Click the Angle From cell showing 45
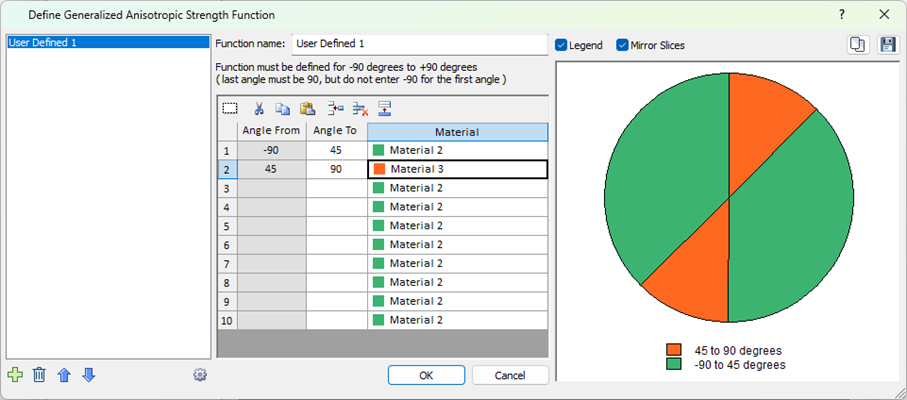 pos(271,169)
